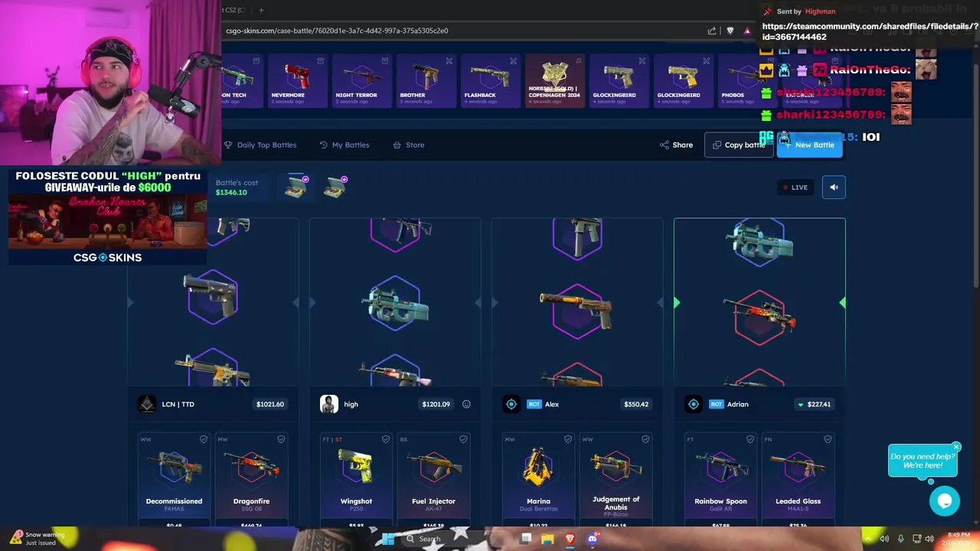
Task: Click the browser address bar URL
Action: click(337, 31)
